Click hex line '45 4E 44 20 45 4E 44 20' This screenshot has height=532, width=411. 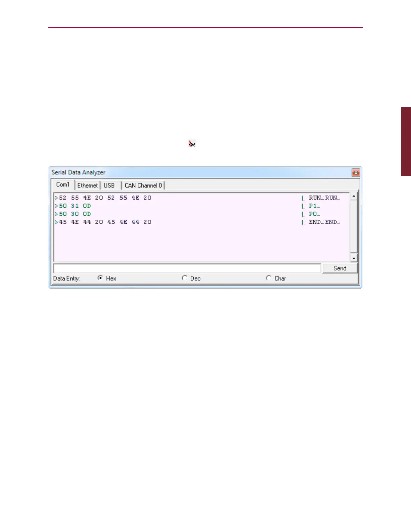[103, 222]
